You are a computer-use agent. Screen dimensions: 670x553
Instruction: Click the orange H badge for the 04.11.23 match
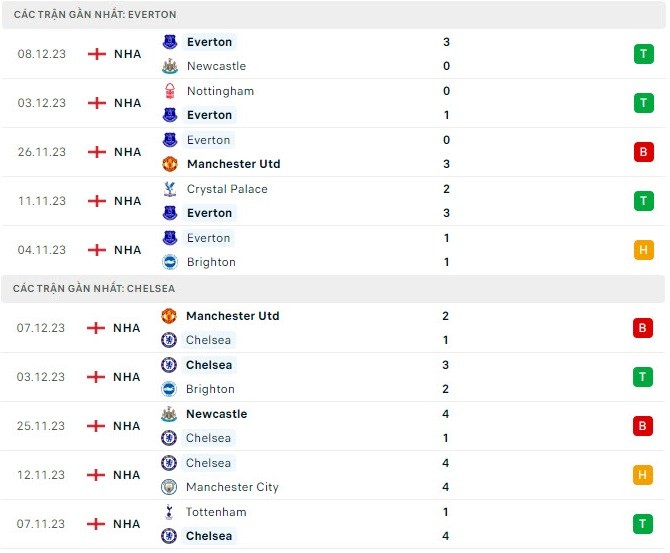tap(643, 250)
